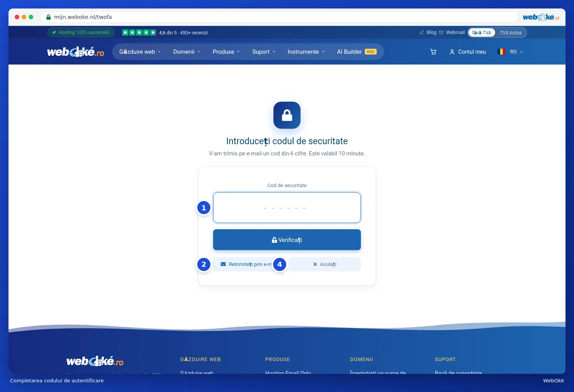Click the address bar lock icon
The width and height of the screenshot is (574, 392).
coord(48,17)
